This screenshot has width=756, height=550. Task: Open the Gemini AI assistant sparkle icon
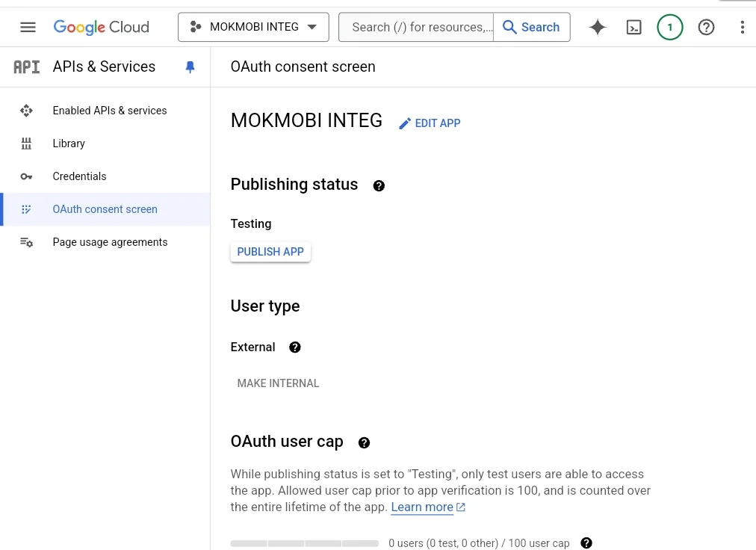click(598, 27)
